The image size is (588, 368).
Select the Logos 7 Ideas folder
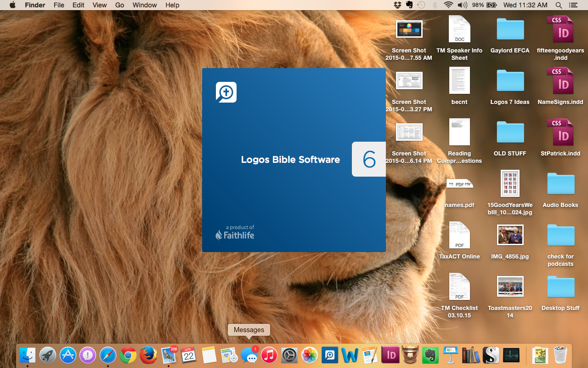point(510,81)
